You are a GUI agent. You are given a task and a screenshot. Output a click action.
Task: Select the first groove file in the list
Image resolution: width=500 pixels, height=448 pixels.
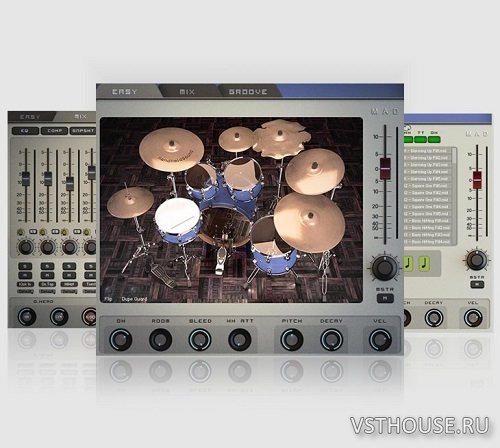[428, 151]
